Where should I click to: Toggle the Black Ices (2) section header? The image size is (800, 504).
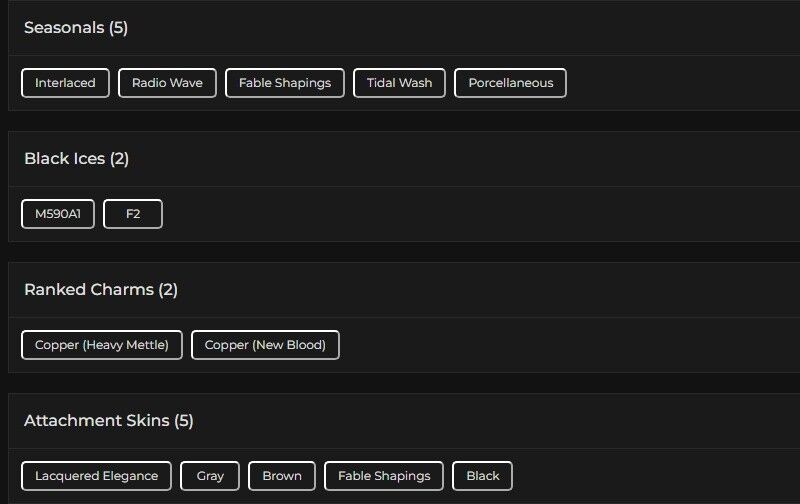[77, 159]
